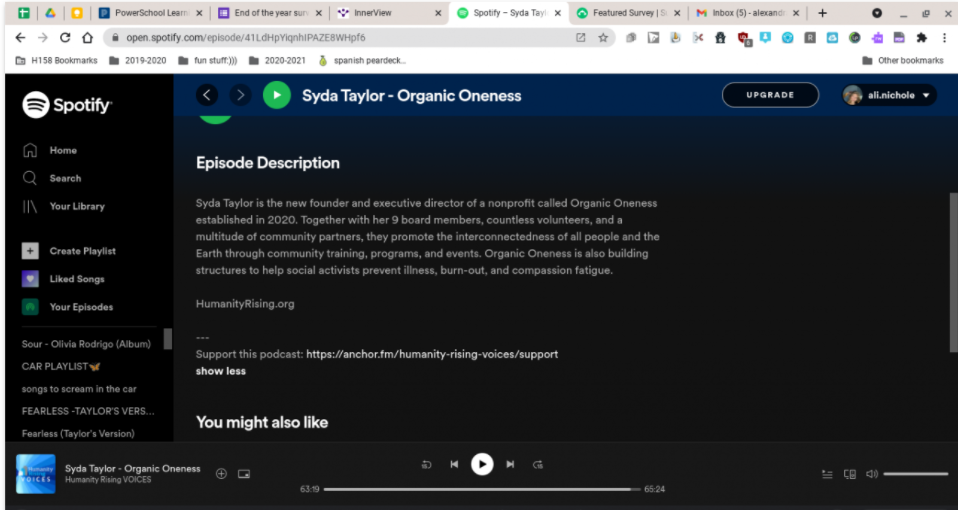Skip forward 15 seconds
Viewport: 958px width, 510px height.
[538, 465]
